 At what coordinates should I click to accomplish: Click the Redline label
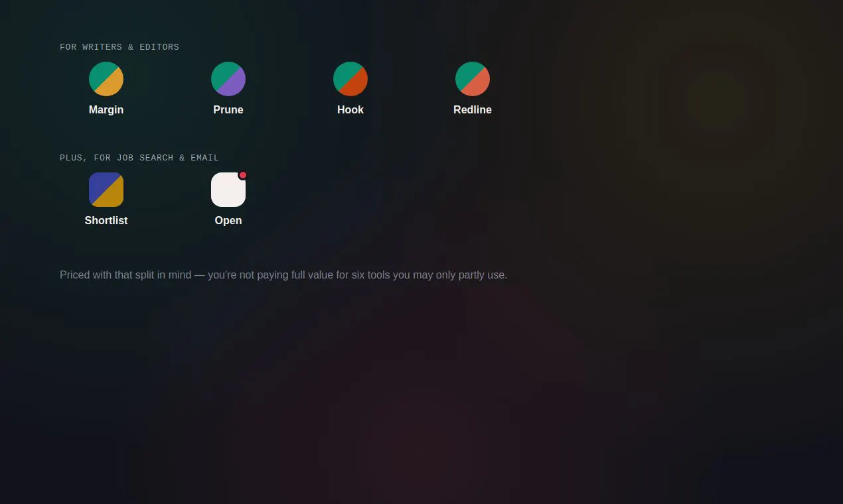click(x=473, y=110)
